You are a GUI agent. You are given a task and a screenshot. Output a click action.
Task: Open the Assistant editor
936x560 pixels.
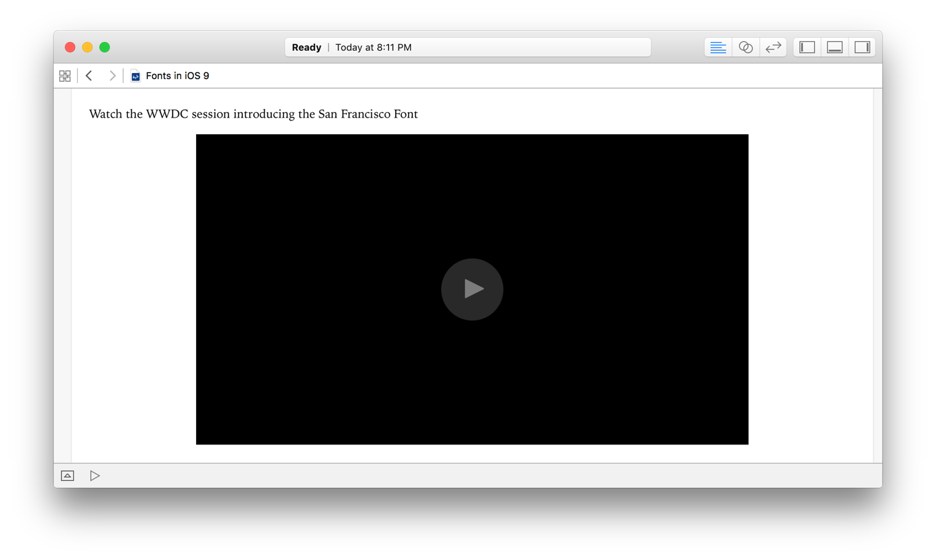tap(746, 47)
